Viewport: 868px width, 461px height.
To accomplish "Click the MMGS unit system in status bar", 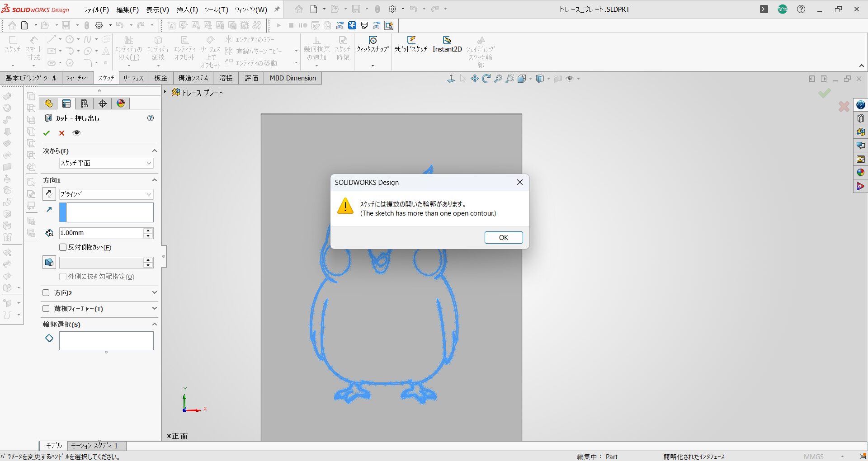I will pyautogui.click(x=814, y=456).
